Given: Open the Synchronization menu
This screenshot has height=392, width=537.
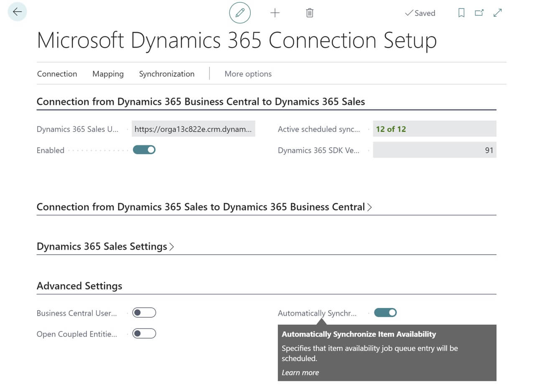Looking at the screenshot, I should tap(167, 74).
